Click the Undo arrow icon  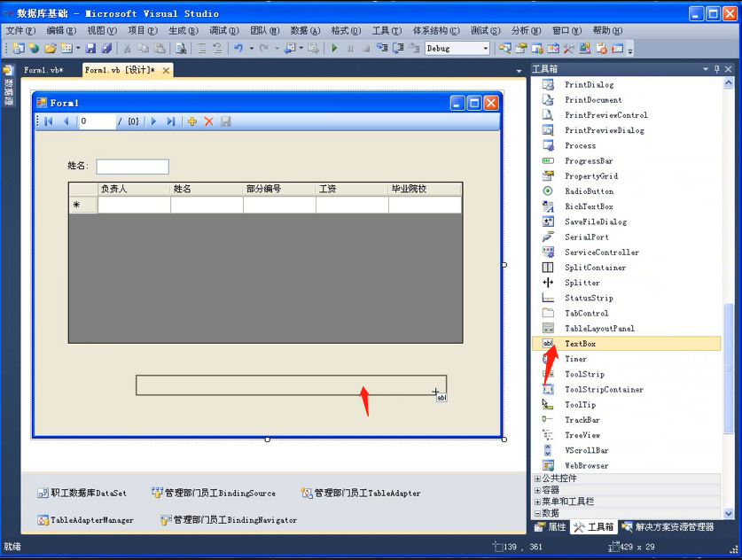tap(238, 48)
